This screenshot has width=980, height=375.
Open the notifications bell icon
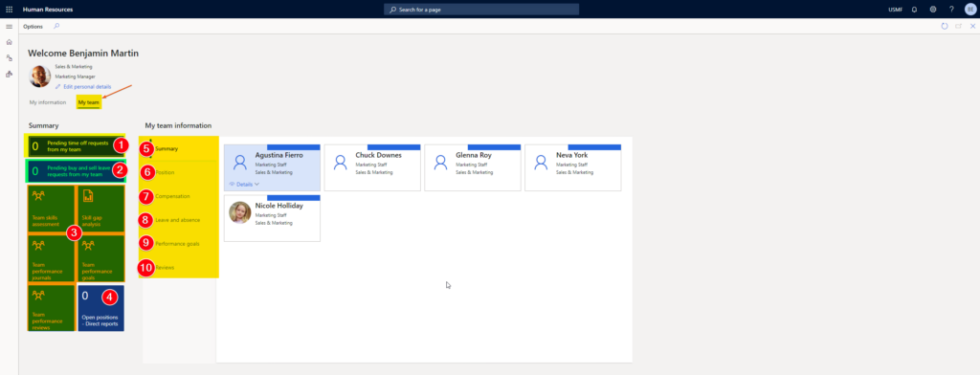pos(914,10)
